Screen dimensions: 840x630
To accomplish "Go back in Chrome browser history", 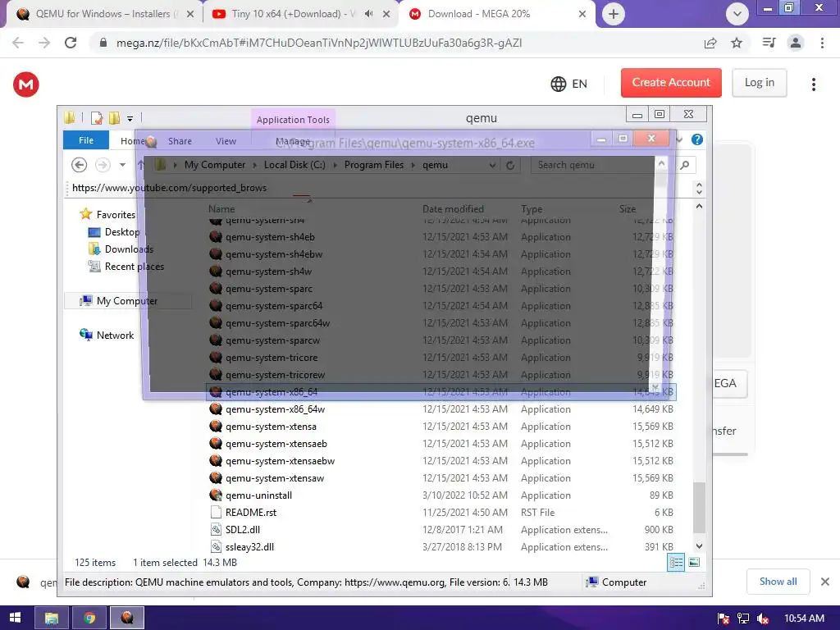I will coord(18,43).
